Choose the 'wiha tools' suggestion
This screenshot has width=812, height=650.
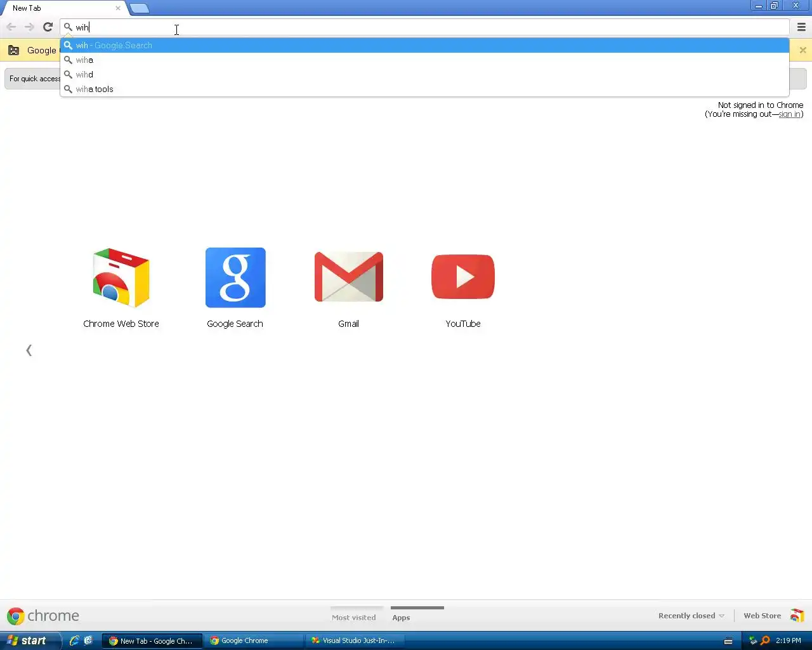coord(424,89)
